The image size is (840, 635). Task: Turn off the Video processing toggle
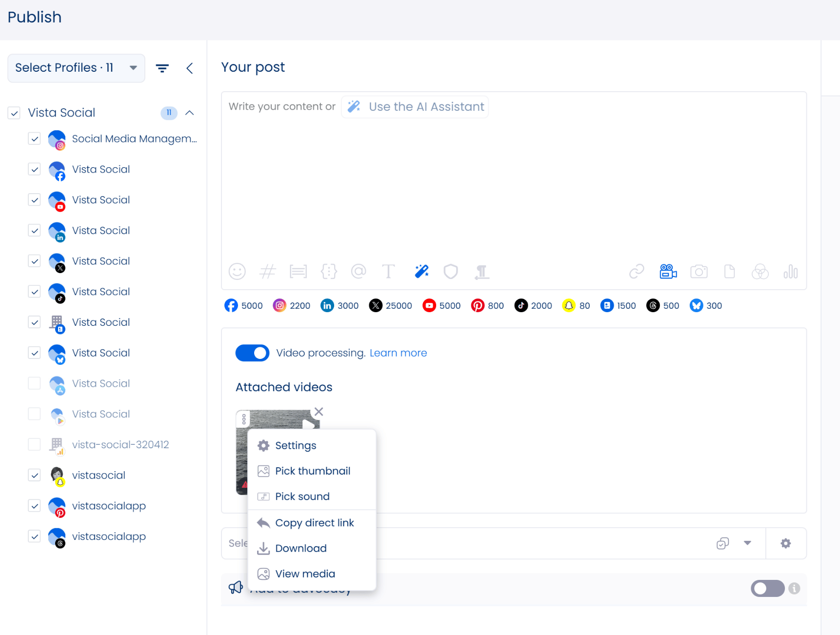[252, 353]
